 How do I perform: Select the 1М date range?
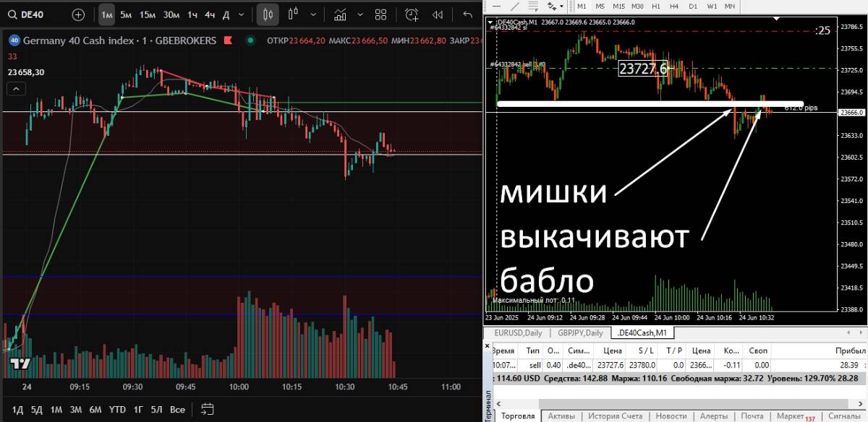coord(56,409)
